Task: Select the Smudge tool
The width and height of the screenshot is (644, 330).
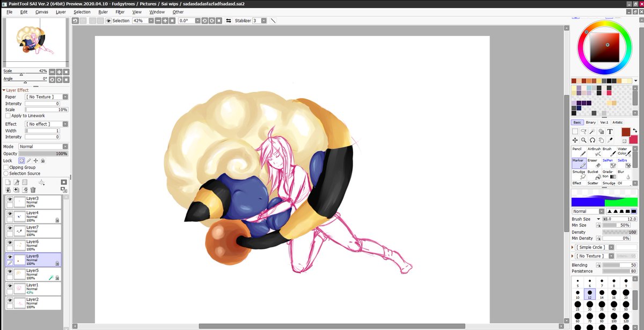Action: [x=579, y=175]
